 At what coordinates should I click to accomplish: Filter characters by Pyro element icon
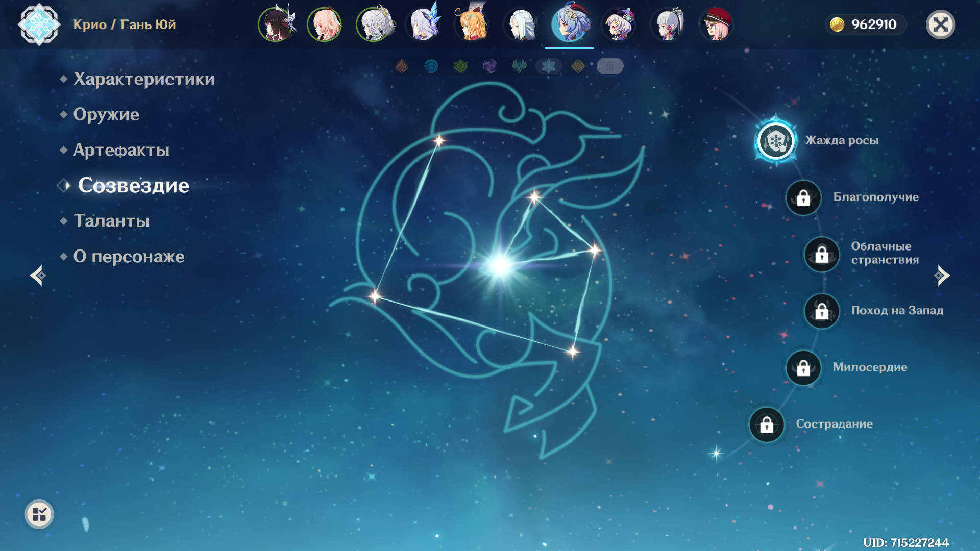(x=402, y=66)
